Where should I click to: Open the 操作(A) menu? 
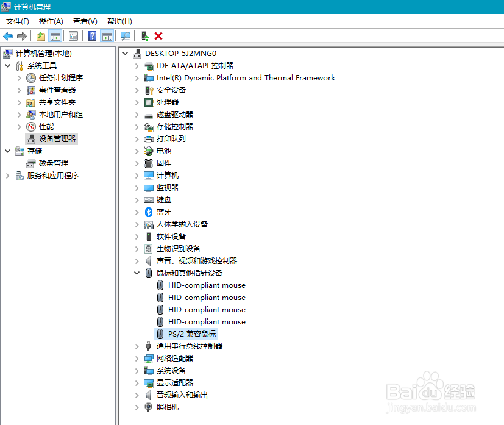[51, 21]
